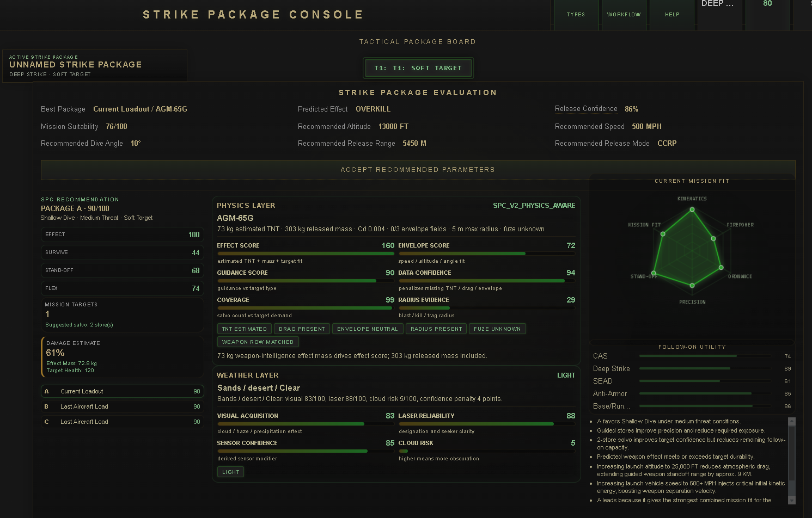Image resolution: width=812 pixels, height=518 pixels.
Task: Click the PACKAGE A · 90/100 heading
Action: pyautogui.click(x=75, y=208)
